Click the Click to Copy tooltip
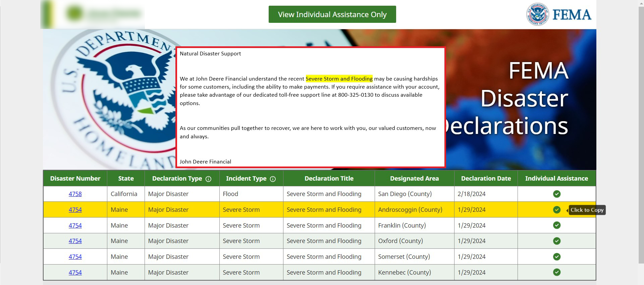Image resolution: width=644 pixels, height=285 pixels. coord(587,210)
